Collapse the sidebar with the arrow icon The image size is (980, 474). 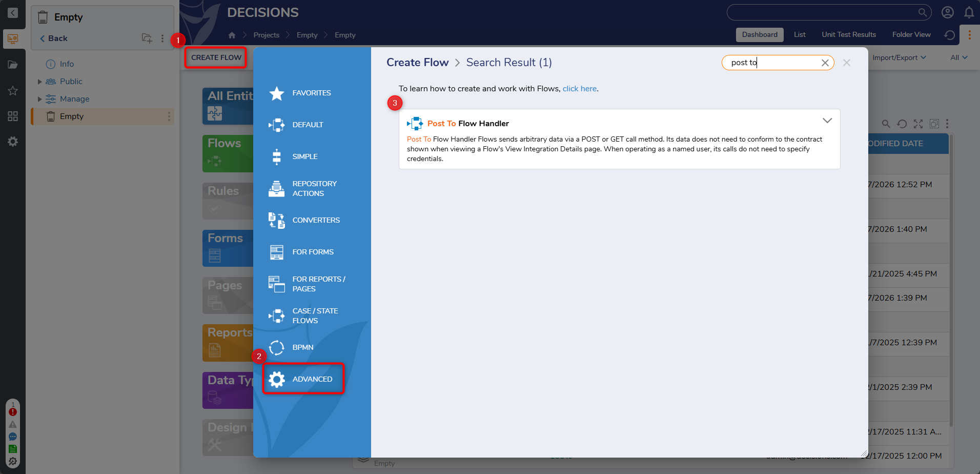(x=13, y=13)
